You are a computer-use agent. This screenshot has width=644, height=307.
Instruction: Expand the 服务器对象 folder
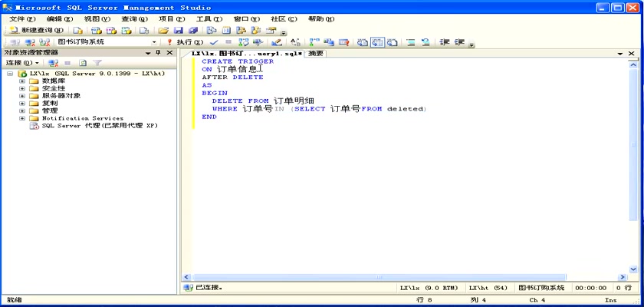coord(21,96)
